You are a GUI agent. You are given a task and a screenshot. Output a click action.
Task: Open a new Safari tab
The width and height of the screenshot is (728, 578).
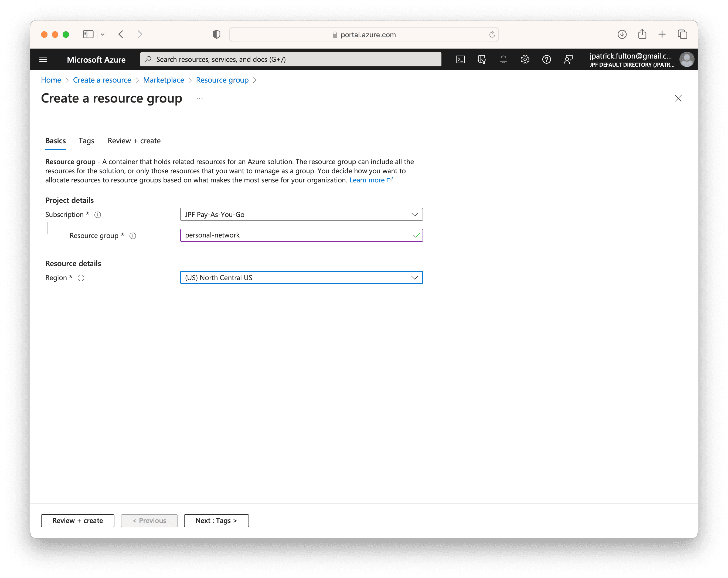[x=662, y=35]
